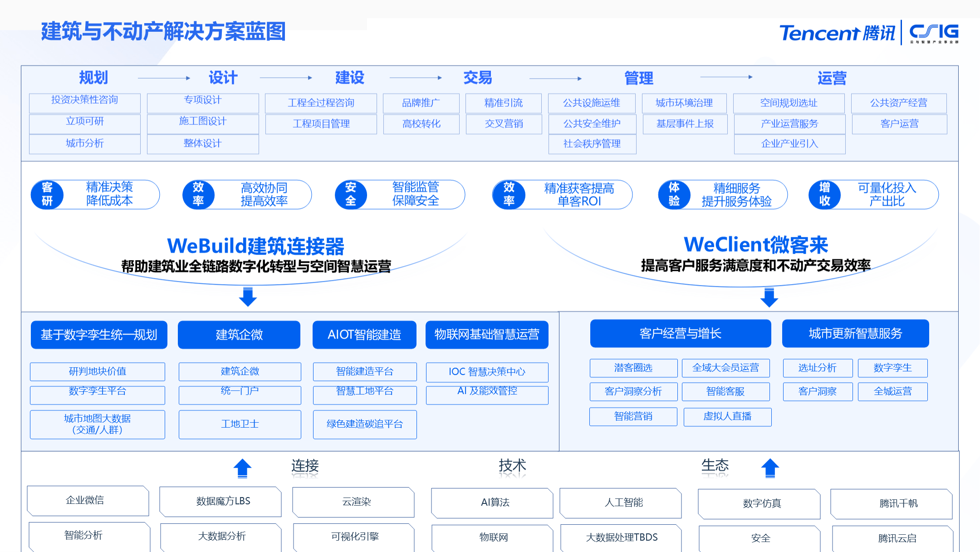Click the IOC 智慧决策中心 item

click(x=487, y=372)
